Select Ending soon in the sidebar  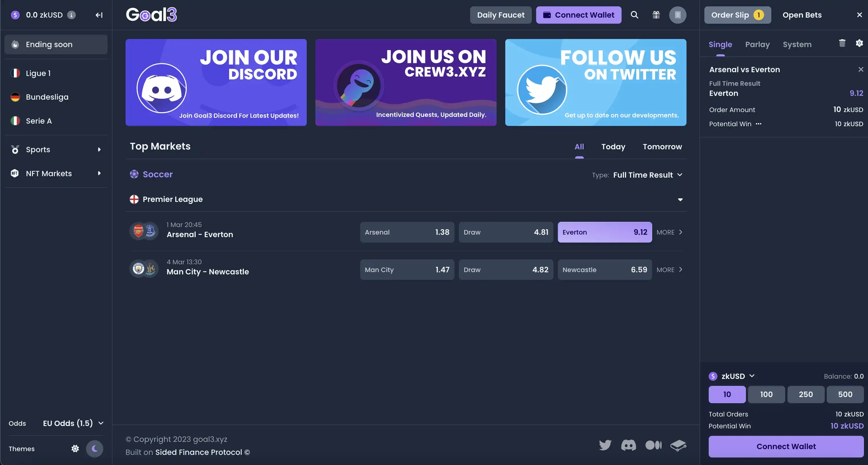click(56, 44)
